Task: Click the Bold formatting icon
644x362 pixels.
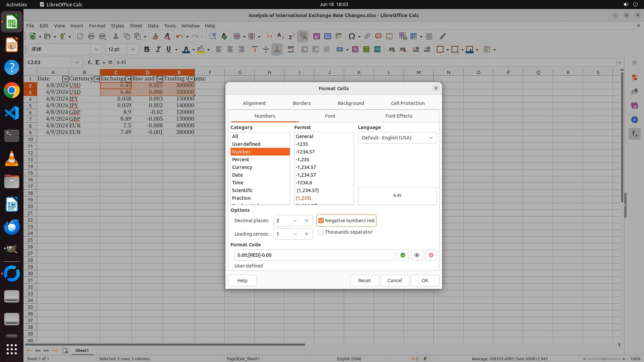Action: click(x=147, y=49)
